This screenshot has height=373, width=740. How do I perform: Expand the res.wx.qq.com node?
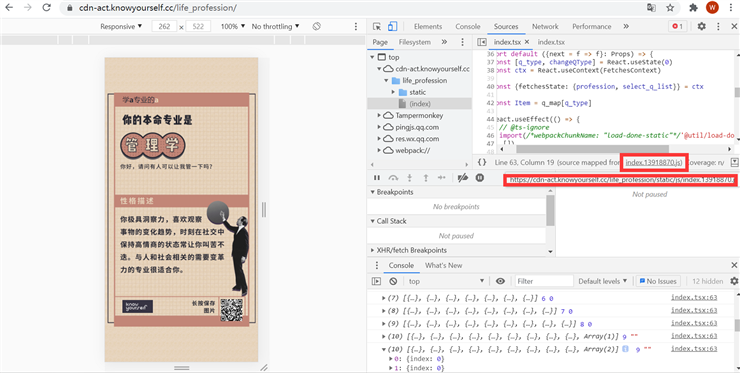(x=379, y=139)
